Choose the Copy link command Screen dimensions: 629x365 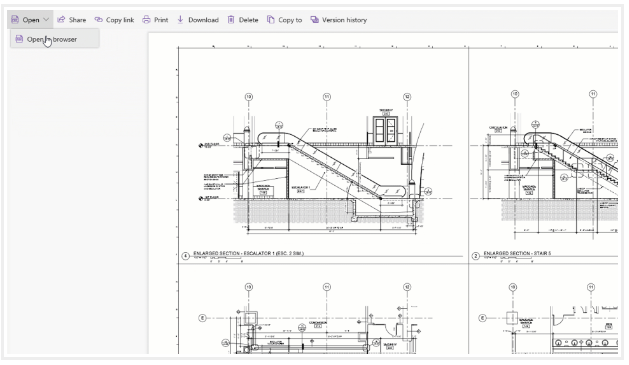[114, 19]
